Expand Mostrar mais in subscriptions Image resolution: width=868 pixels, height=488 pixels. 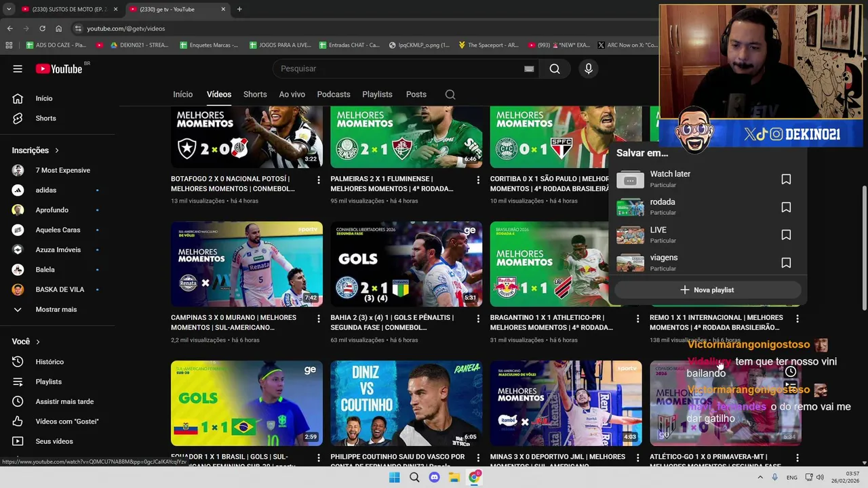pyautogui.click(x=58, y=309)
